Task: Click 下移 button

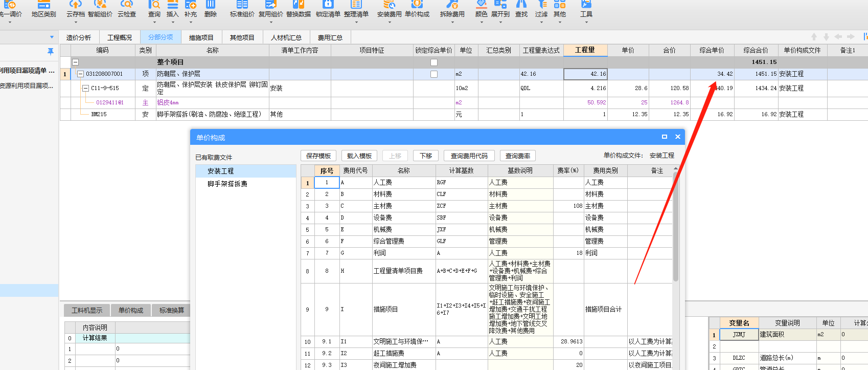Action: [x=426, y=156]
